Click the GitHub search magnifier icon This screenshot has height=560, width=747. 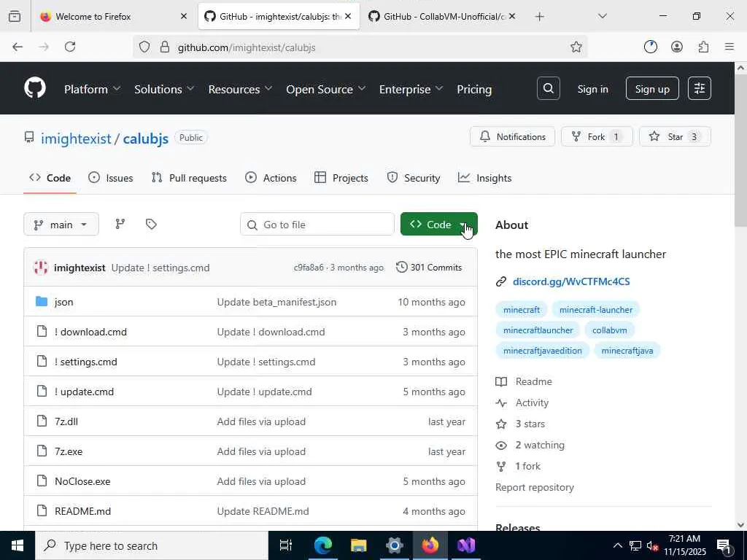pyautogui.click(x=548, y=88)
